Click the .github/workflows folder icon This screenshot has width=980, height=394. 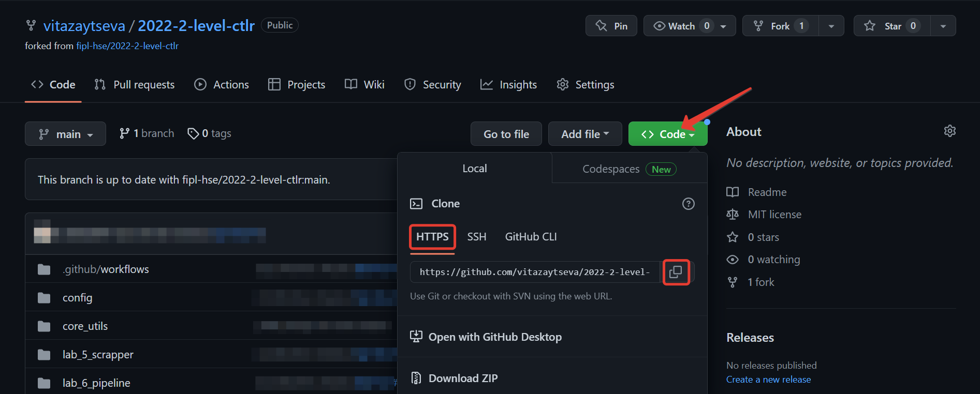point(44,269)
